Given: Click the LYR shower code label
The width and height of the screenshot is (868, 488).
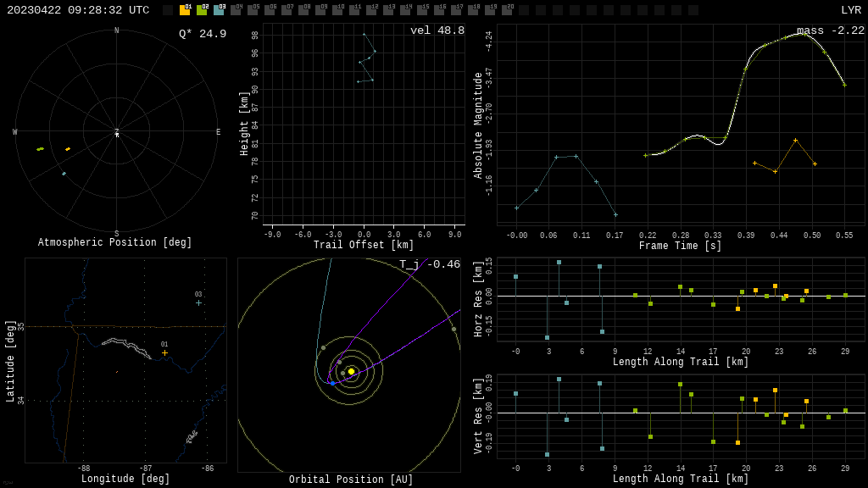Looking at the screenshot, I should pyautogui.click(x=850, y=10).
